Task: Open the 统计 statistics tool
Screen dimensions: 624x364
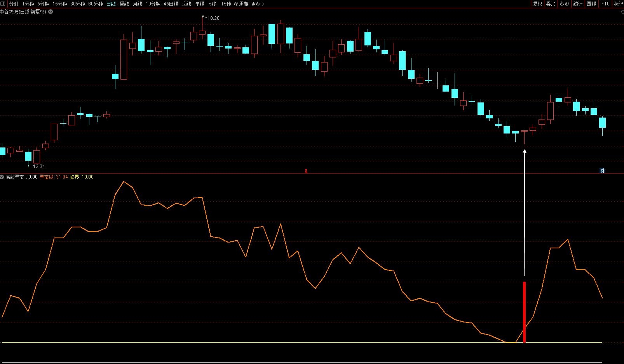Action: pos(578,4)
